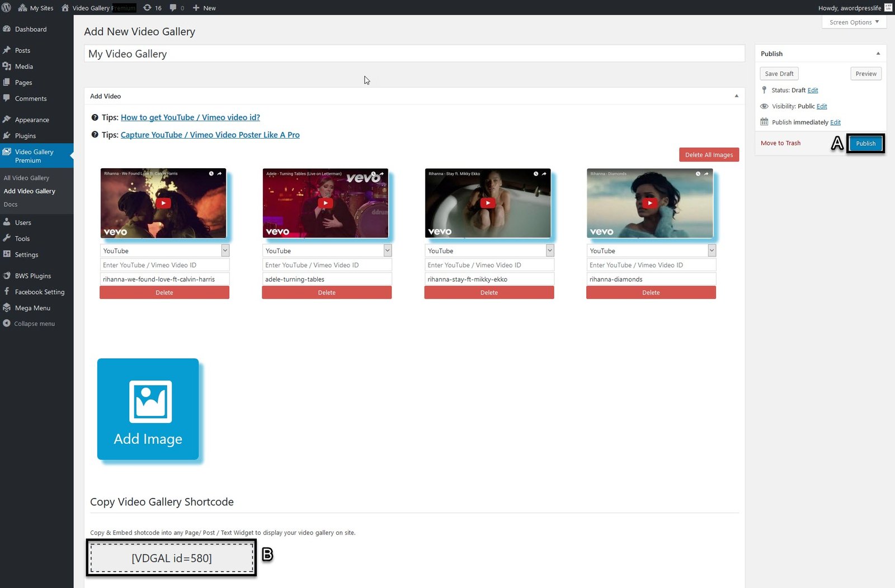Screen dimensions: 895x588
Task: Open the How to get video id link
Action: coord(190,117)
